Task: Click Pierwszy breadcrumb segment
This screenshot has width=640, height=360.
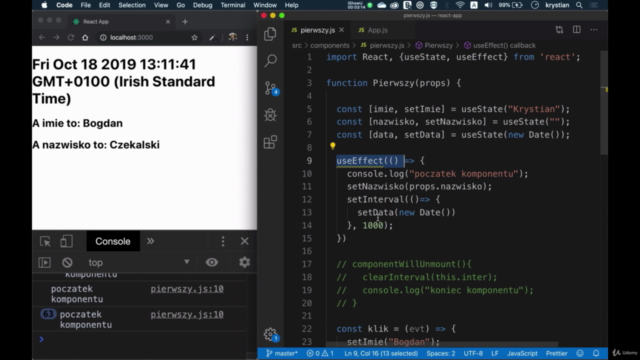Action: point(434,45)
